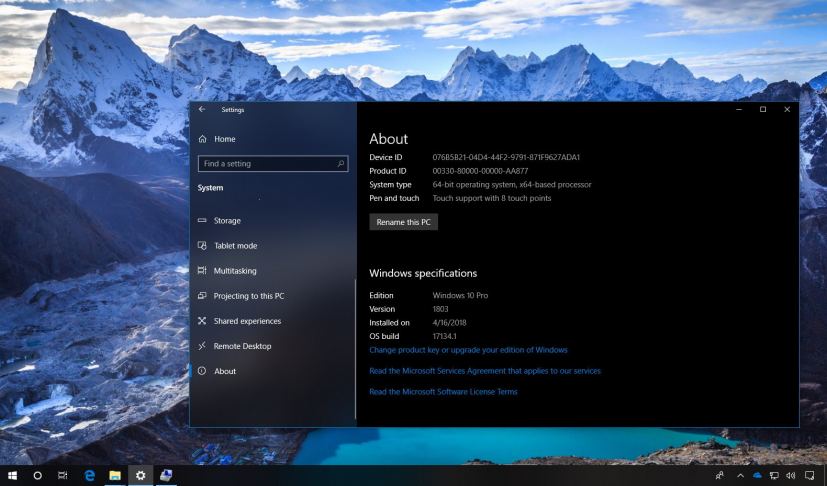Click the Rename this PC button

click(x=403, y=222)
